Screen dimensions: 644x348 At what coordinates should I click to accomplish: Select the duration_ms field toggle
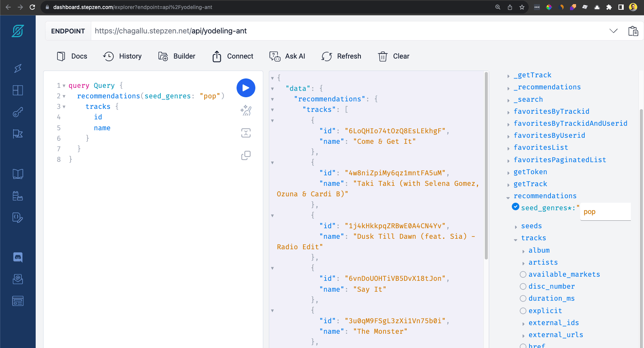coord(523,298)
